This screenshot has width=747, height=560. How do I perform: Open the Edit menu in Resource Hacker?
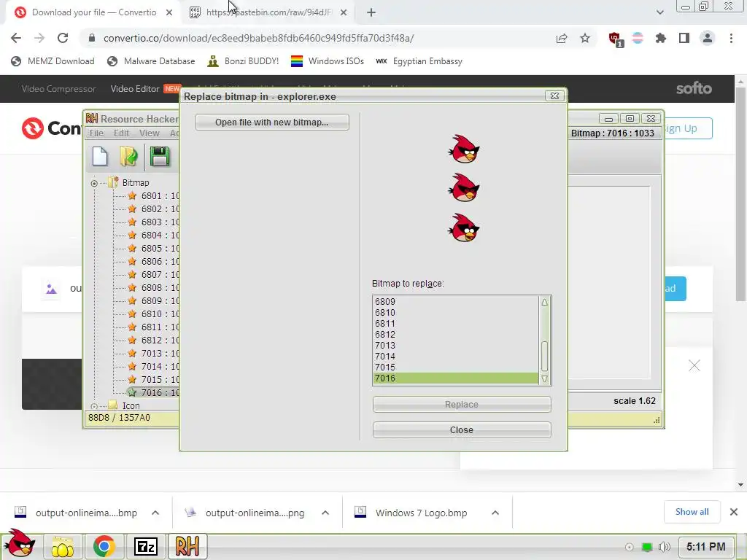tap(121, 133)
